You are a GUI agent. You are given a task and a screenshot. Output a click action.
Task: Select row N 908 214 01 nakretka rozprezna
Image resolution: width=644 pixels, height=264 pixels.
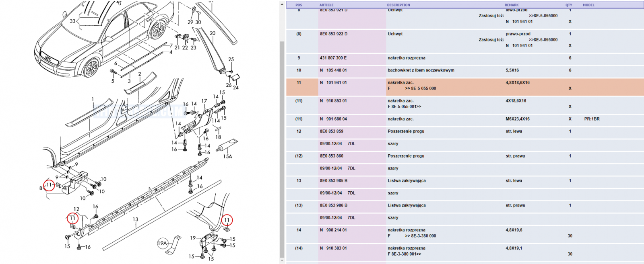(465, 233)
